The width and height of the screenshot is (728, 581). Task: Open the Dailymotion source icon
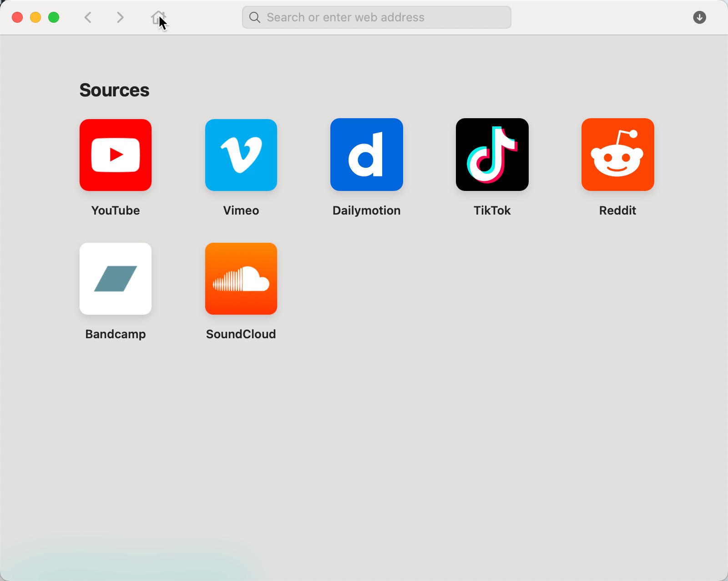(367, 155)
